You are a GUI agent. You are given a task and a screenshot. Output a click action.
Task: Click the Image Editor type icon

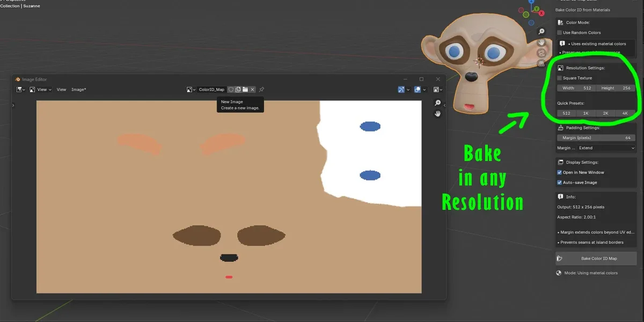20,89
